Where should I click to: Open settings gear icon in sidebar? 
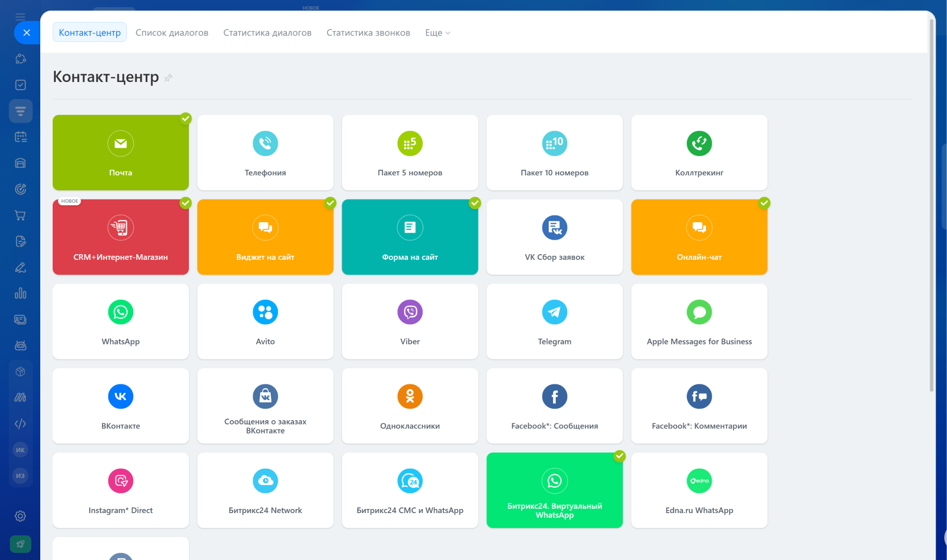[x=21, y=516]
